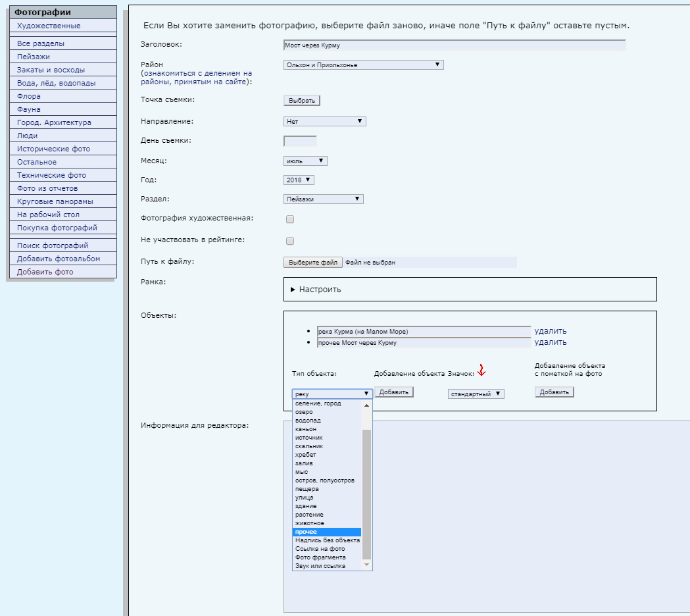Open Город. Архитектура section
This screenshot has height=616, width=690.
point(63,122)
